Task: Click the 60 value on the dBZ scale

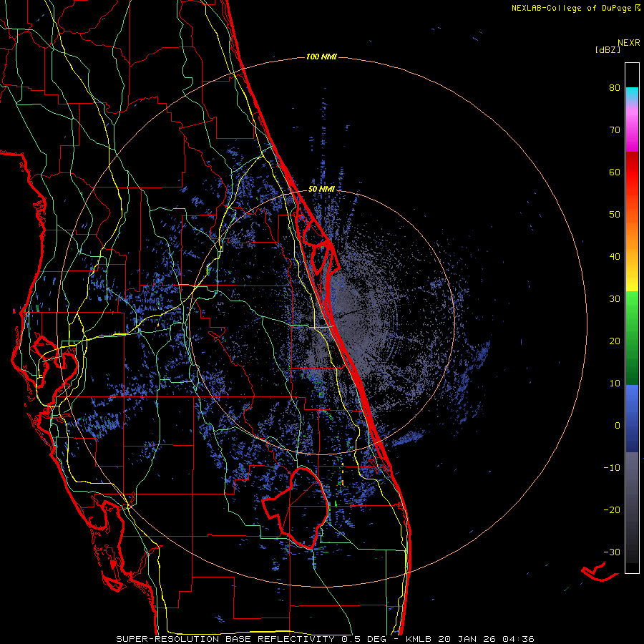Action: (615, 172)
